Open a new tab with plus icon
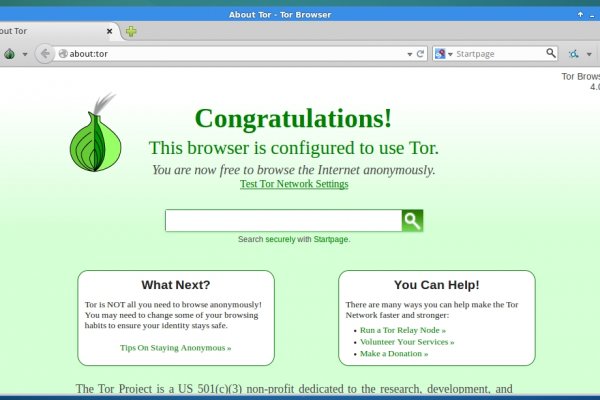Screen dimensions: 600x400 coord(131,31)
